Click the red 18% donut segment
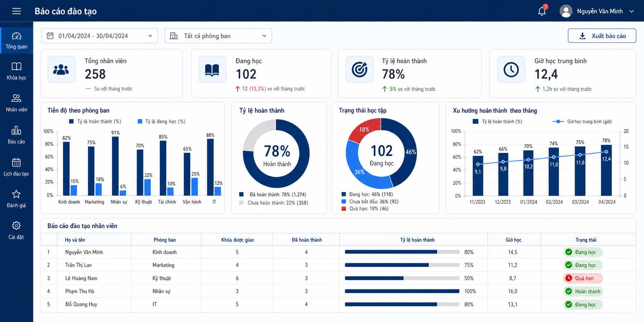 coord(365,130)
